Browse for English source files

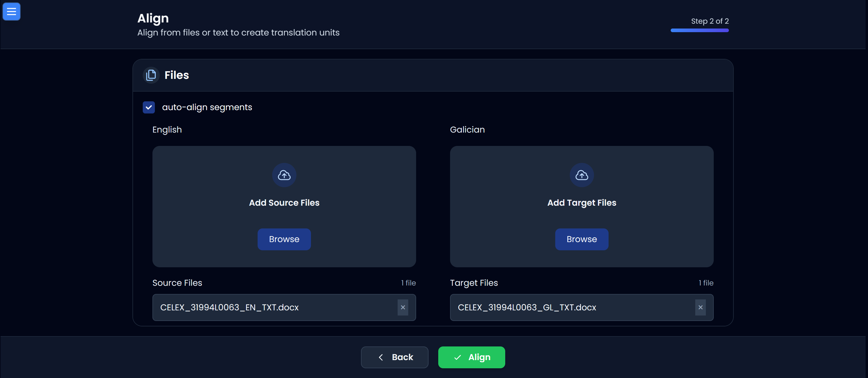click(x=284, y=239)
